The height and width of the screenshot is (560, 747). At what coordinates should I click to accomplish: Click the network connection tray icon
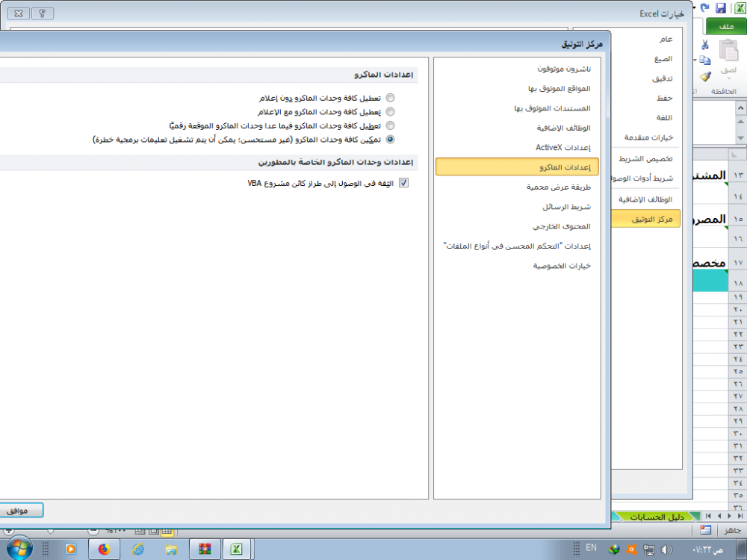(x=649, y=550)
